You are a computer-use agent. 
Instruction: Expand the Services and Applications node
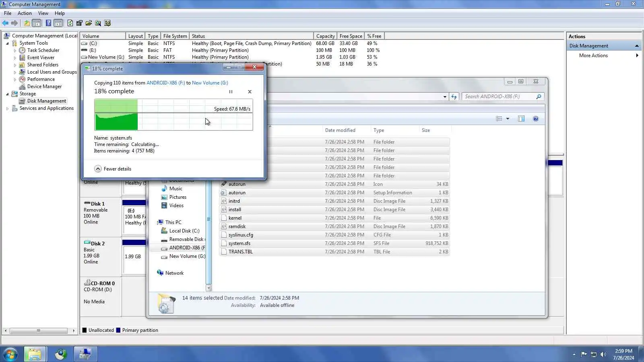pyautogui.click(x=7, y=108)
